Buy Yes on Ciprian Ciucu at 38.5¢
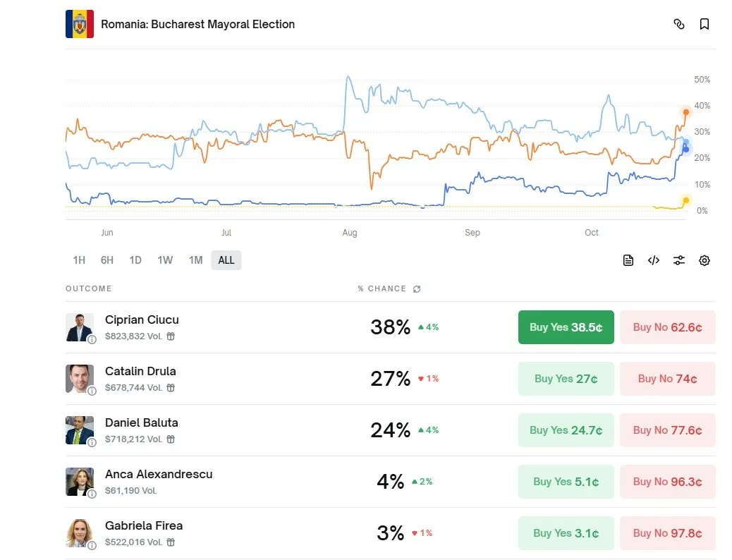This screenshot has width=732, height=560. click(566, 327)
